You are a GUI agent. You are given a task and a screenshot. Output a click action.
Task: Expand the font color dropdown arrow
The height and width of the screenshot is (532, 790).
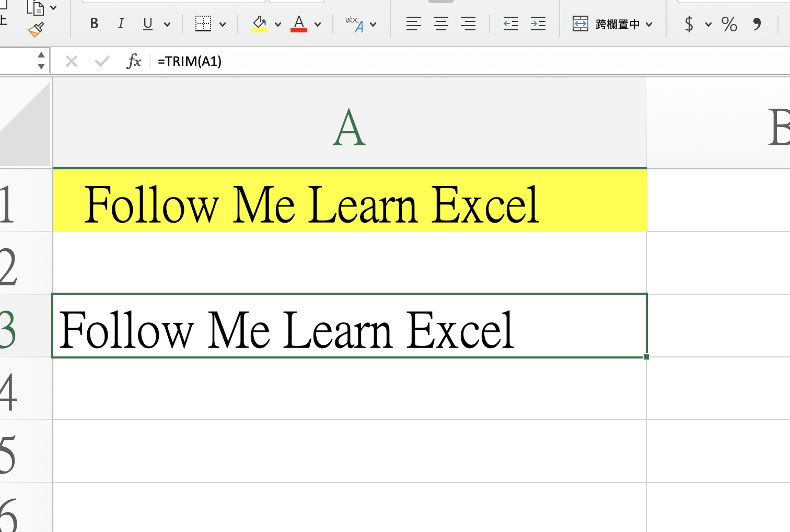[318, 24]
